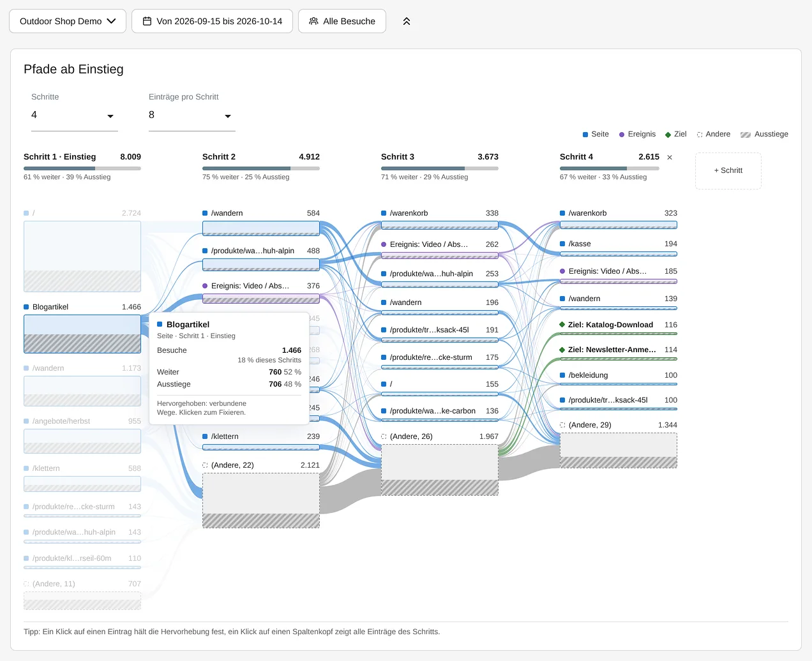
Task: Open the Einträge pro Schritt dropdown
Action: [x=192, y=115]
